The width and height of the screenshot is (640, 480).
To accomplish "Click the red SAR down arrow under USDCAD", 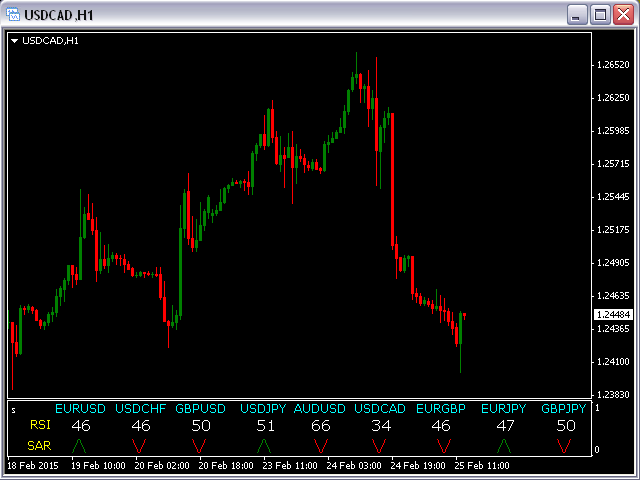I will click(380, 444).
